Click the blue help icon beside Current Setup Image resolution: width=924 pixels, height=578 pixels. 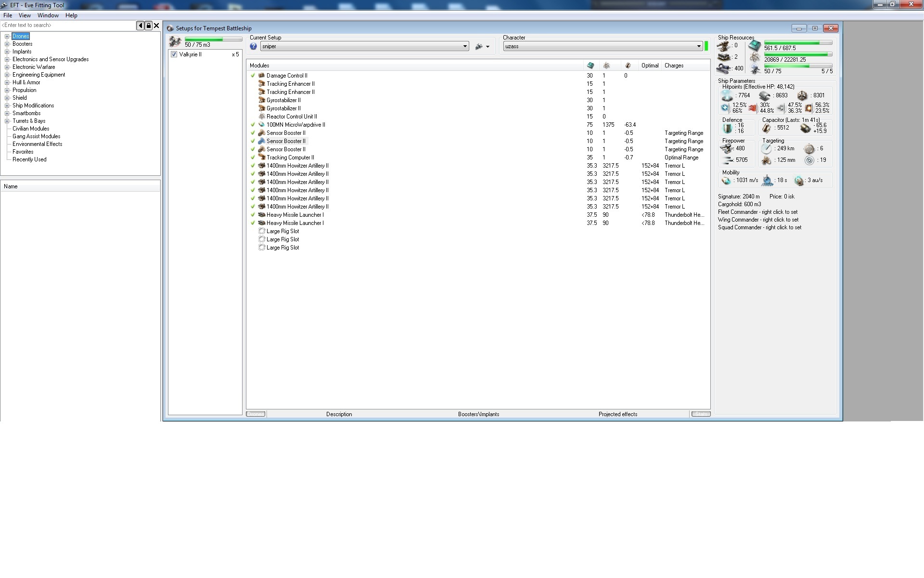tap(253, 46)
